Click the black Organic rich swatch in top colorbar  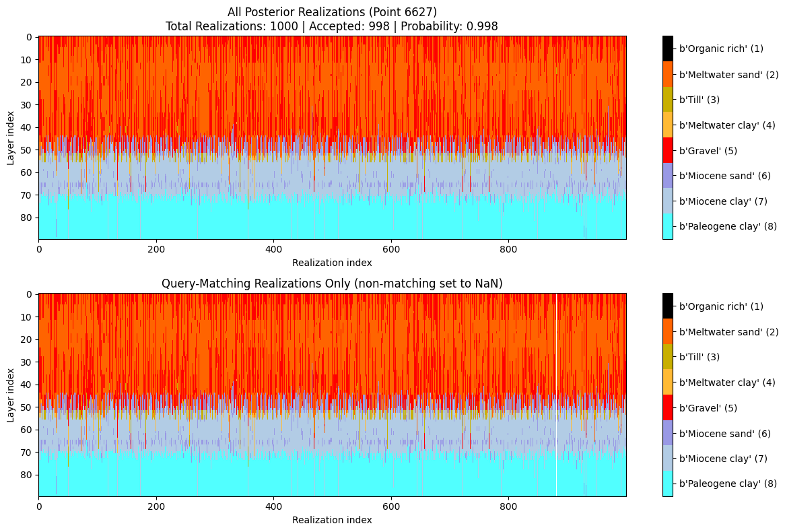click(667, 48)
